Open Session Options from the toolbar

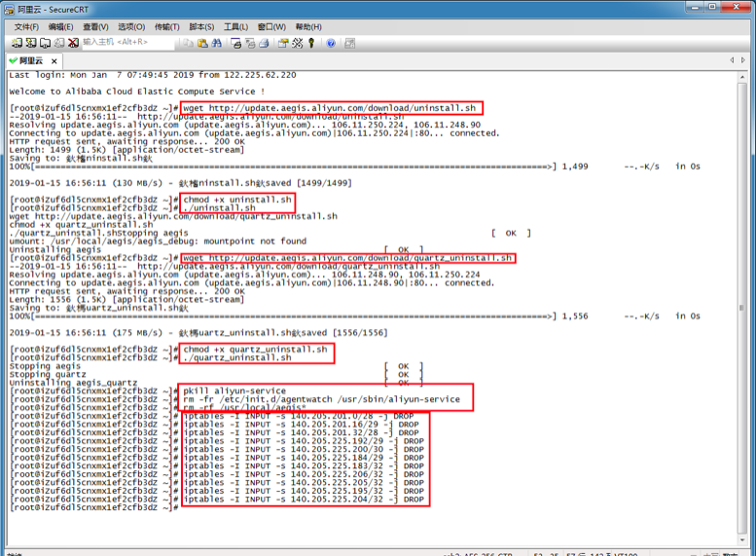tap(280, 43)
